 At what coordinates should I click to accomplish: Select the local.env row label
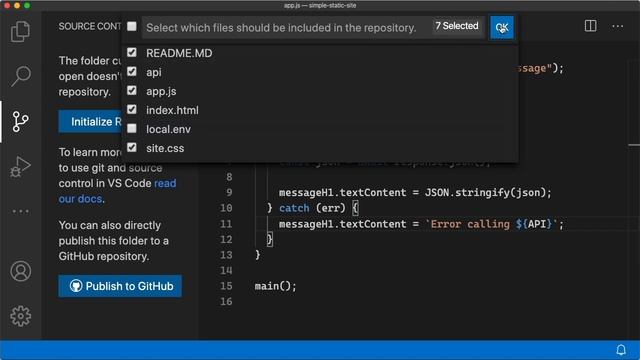click(169, 129)
